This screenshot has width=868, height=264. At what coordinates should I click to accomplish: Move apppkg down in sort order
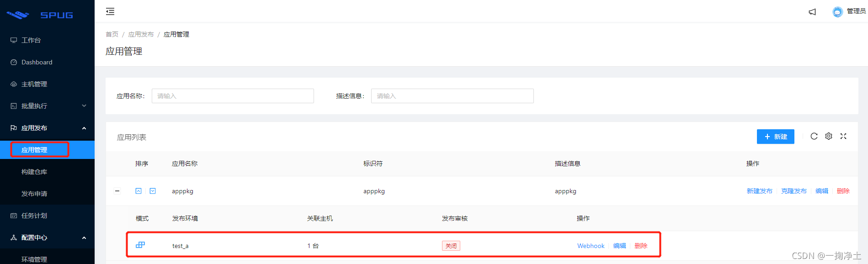click(x=153, y=191)
